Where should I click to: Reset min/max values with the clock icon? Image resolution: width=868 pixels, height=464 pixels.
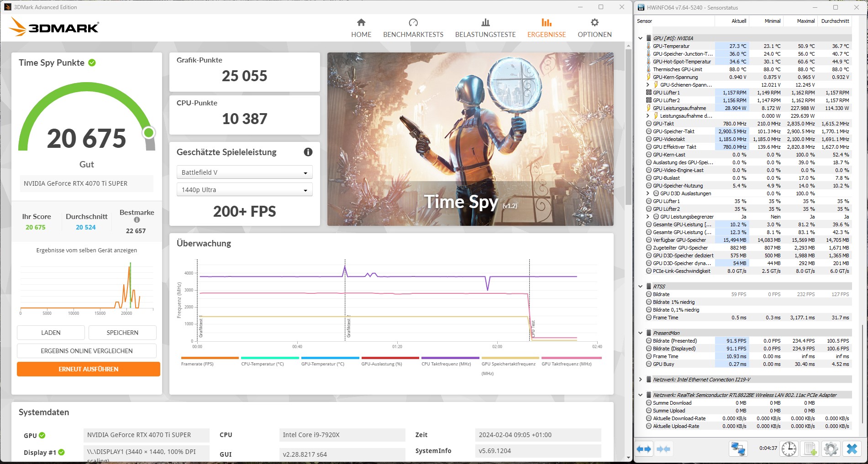point(789,449)
